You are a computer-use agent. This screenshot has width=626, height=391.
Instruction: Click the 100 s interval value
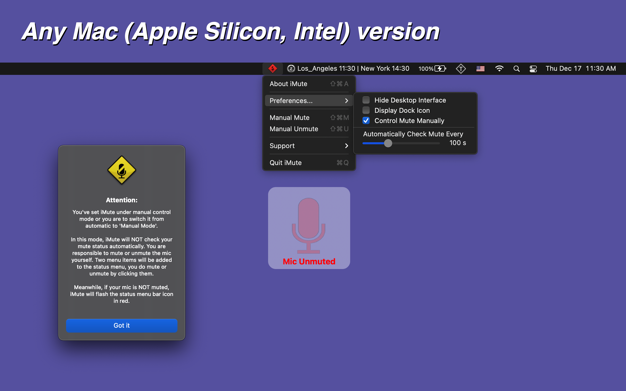(458, 143)
